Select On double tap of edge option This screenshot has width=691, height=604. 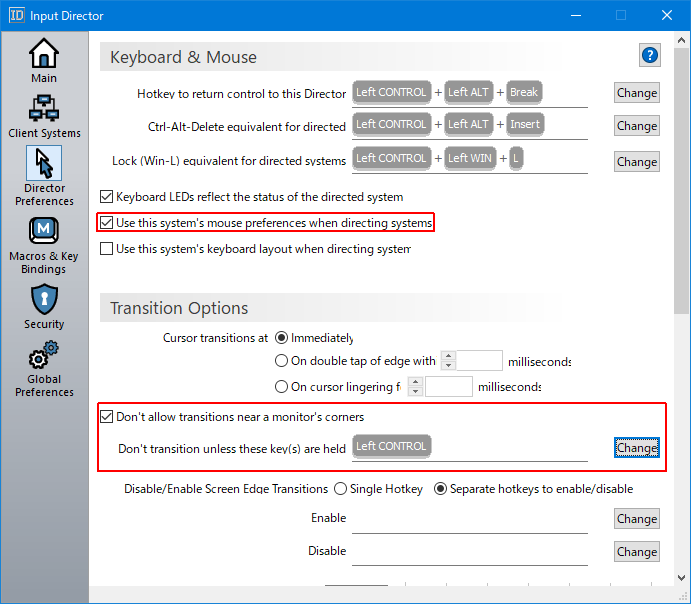pyautogui.click(x=281, y=362)
